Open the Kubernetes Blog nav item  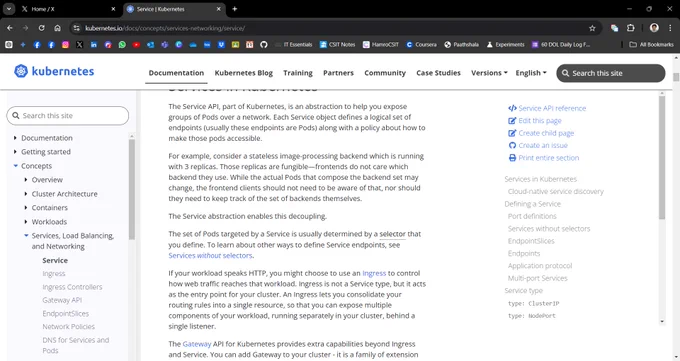(244, 73)
